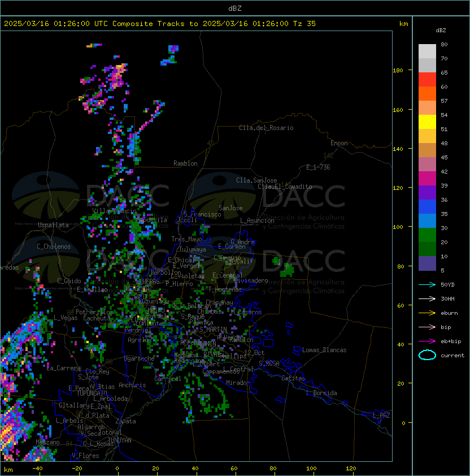470x476 pixels.
Task: Select the bright green 20-30 dBZ swatch
Action: pos(427,235)
